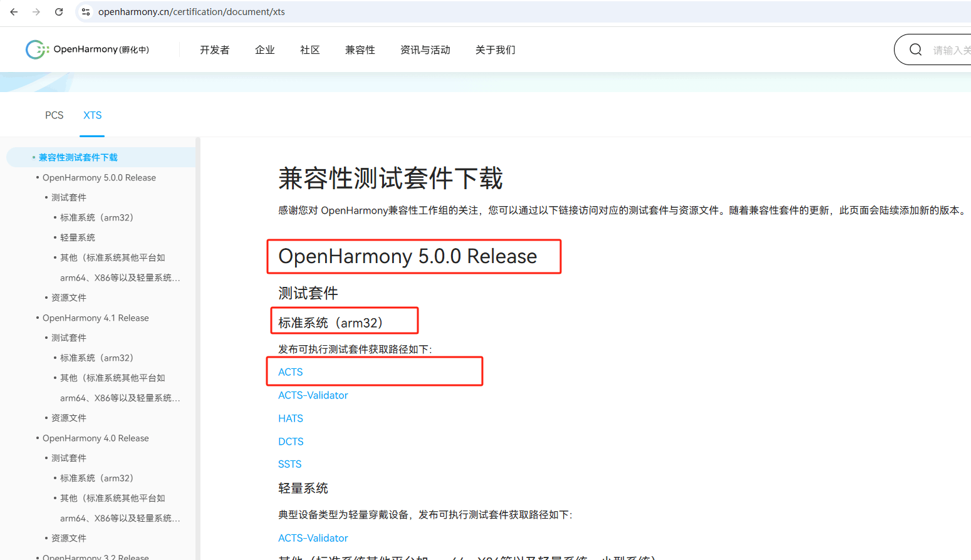971x560 pixels.
Task: Open OpenHarmony 4.1 Release sidebar entry
Action: pyautogui.click(x=96, y=318)
